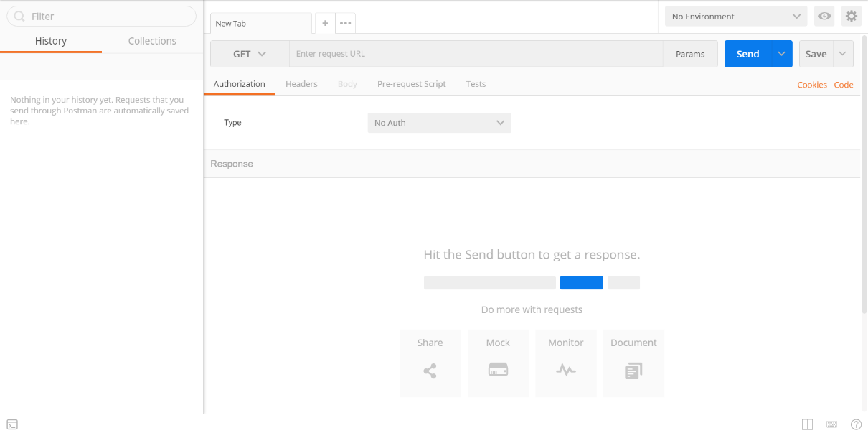Select the Body tab
The width and height of the screenshot is (868, 433).
[x=347, y=84]
